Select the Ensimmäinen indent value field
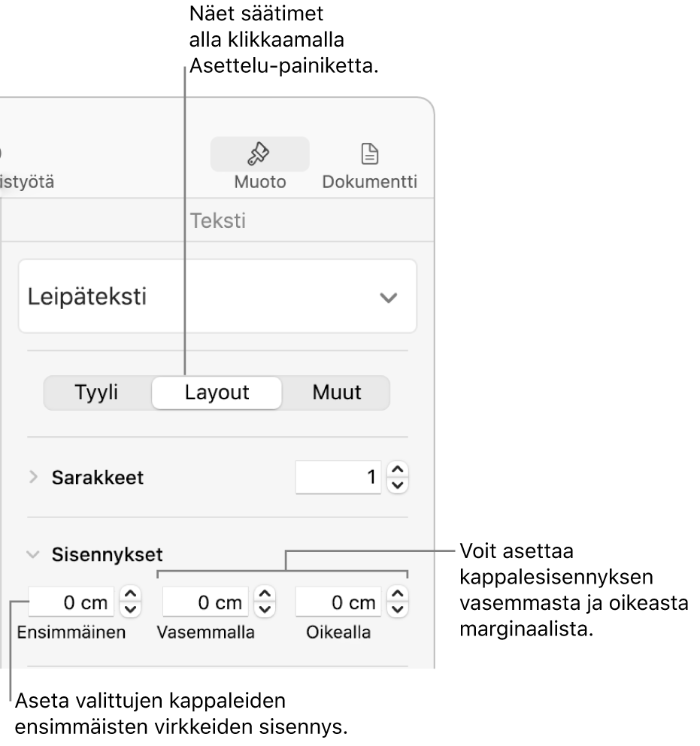This screenshot has height=746, width=700. point(71,602)
